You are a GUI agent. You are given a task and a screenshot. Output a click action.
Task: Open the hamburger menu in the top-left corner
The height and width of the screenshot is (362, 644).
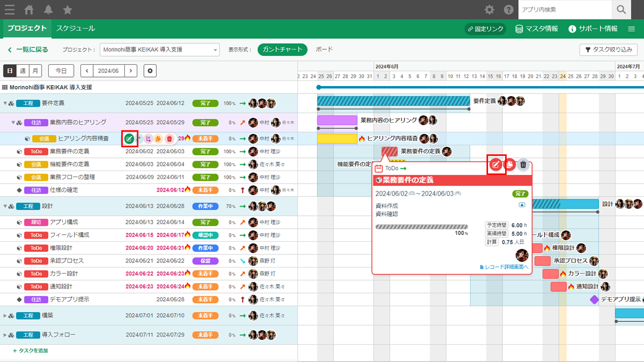(9, 10)
